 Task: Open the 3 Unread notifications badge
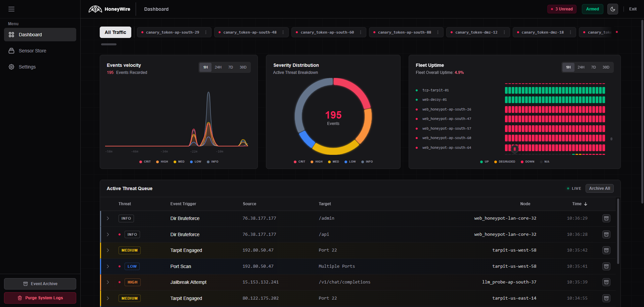click(x=561, y=9)
